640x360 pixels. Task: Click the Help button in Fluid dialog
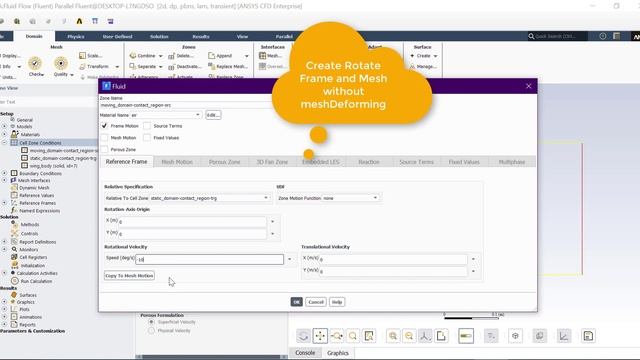[x=337, y=302]
